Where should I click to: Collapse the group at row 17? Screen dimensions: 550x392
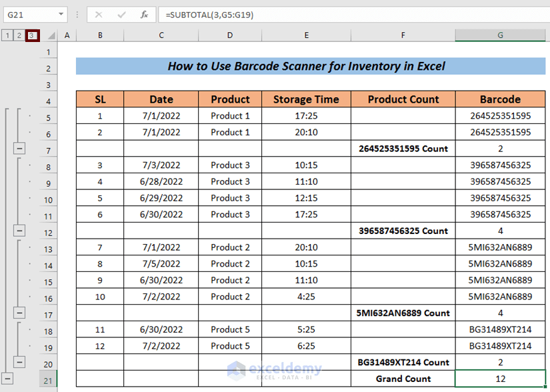tap(19, 313)
